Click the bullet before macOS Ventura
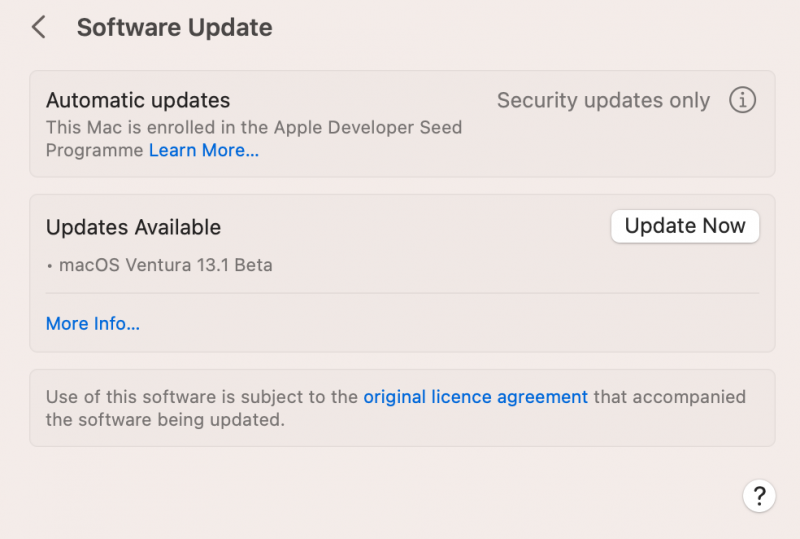 [50, 266]
